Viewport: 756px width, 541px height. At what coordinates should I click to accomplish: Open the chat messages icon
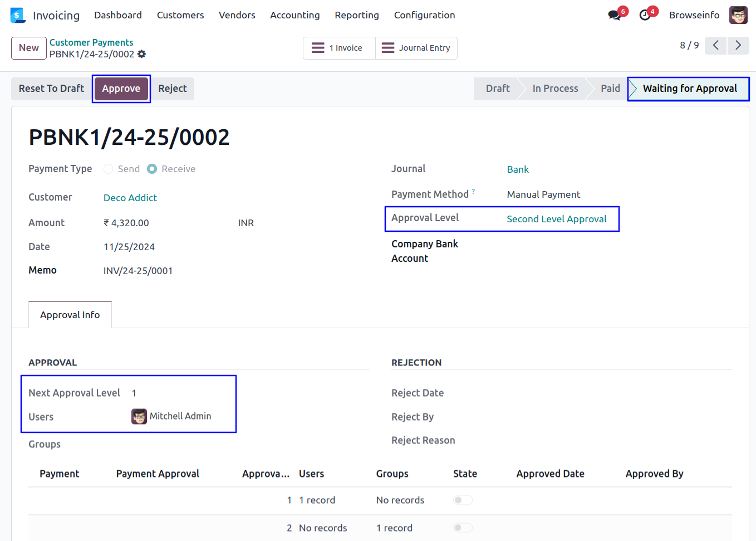[x=615, y=15]
